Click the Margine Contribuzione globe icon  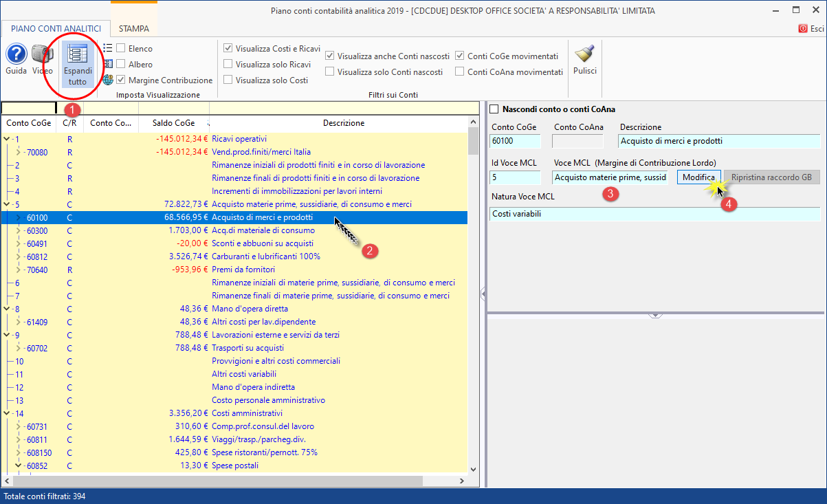(108, 80)
